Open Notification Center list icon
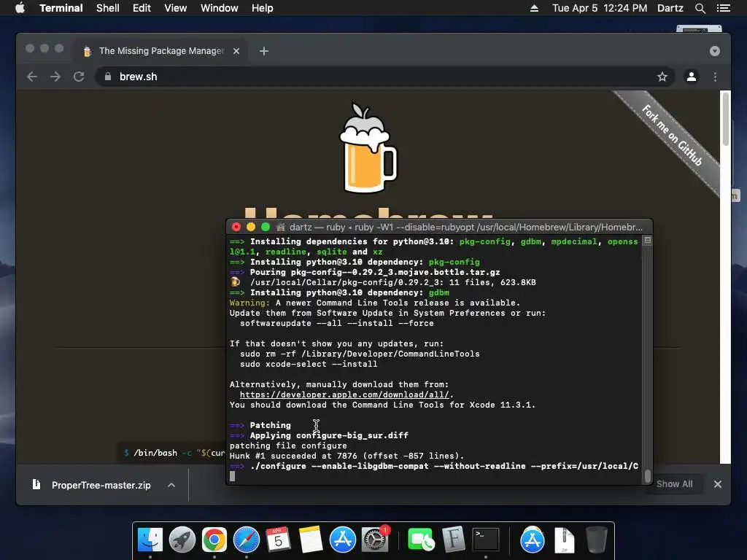 coord(723,8)
